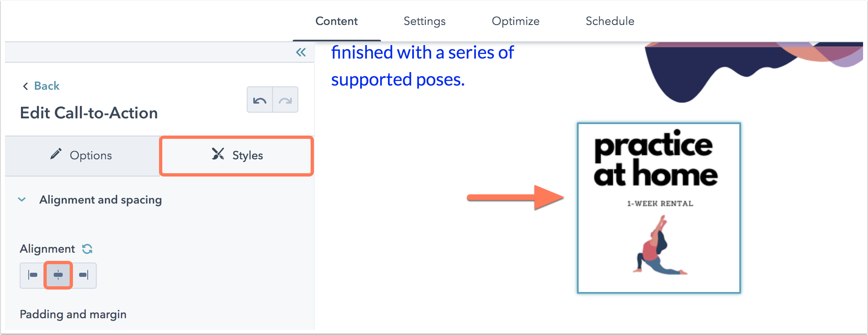Click the Back chevron arrow icon
The height and width of the screenshot is (335, 868).
(x=25, y=86)
